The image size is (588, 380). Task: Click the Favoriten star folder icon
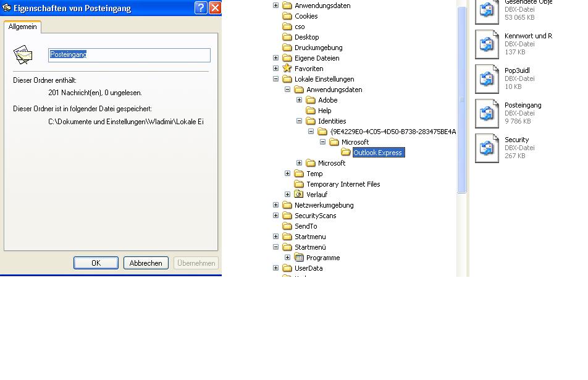point(287,68)
